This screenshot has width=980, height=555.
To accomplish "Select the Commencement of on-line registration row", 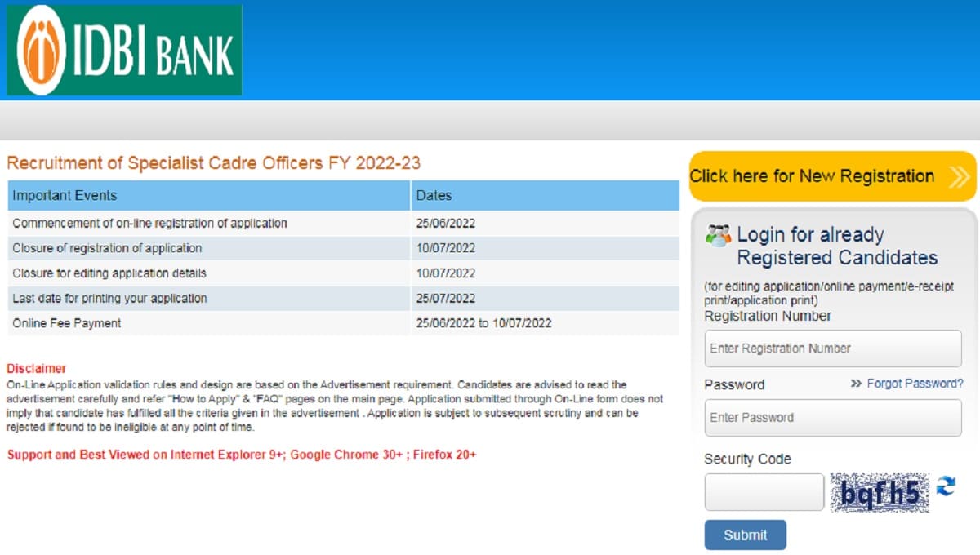I will pyautogui.click(x=149, y=223).
